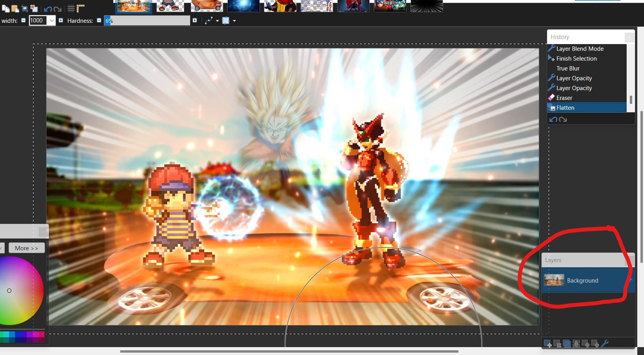
Task: Select True Blur history step
Action: (x=587, y=68)
